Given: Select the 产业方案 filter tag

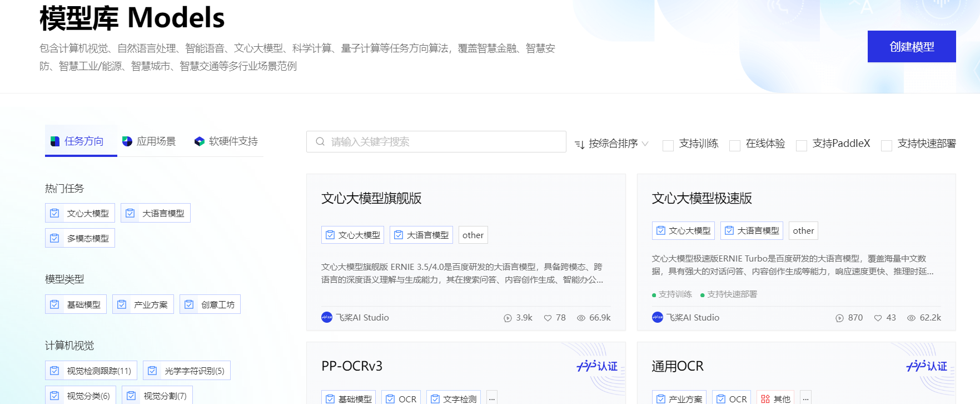Looking at the screenshot, I should pos(143,304).
